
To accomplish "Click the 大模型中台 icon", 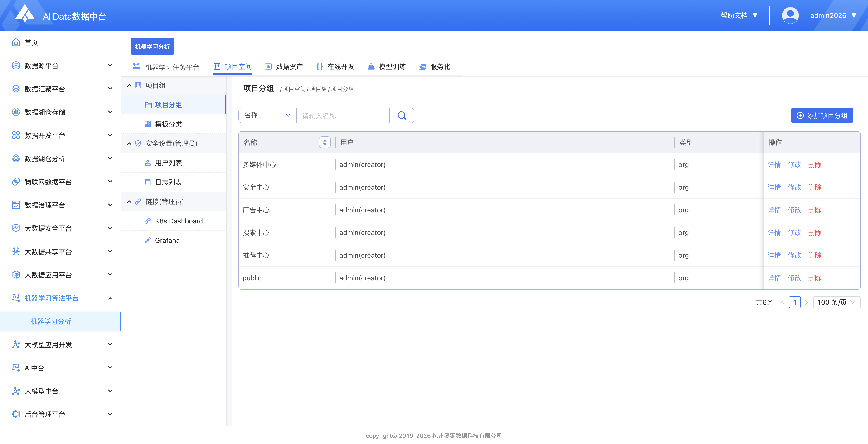I will tap(16, 391).
